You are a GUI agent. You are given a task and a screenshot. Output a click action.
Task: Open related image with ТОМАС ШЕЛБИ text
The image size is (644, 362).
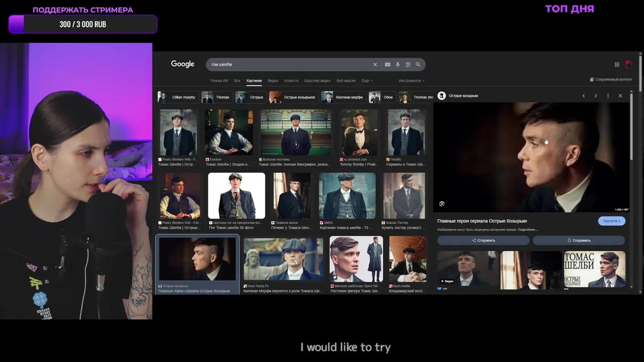[595, 269]
